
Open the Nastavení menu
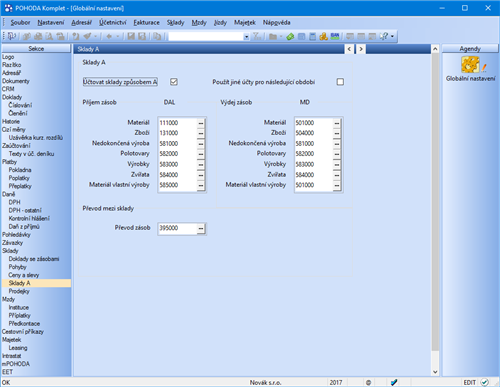pos(51,22)
